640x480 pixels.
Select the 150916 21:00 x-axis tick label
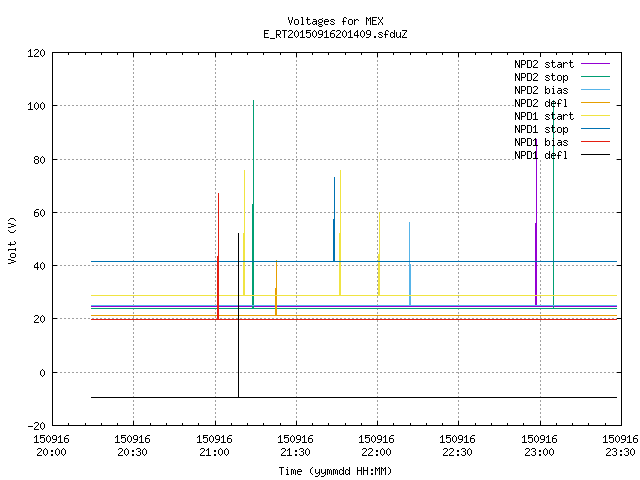pos(214,446)
